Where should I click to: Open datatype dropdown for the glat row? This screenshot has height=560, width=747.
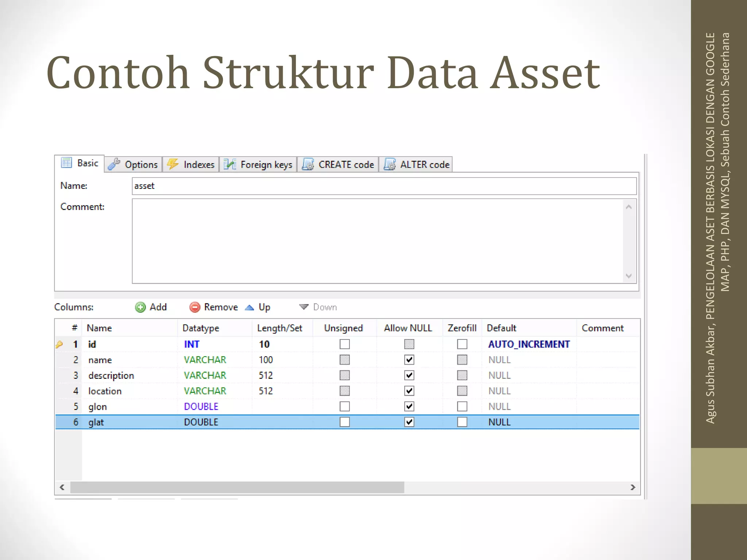coord(201,422)
